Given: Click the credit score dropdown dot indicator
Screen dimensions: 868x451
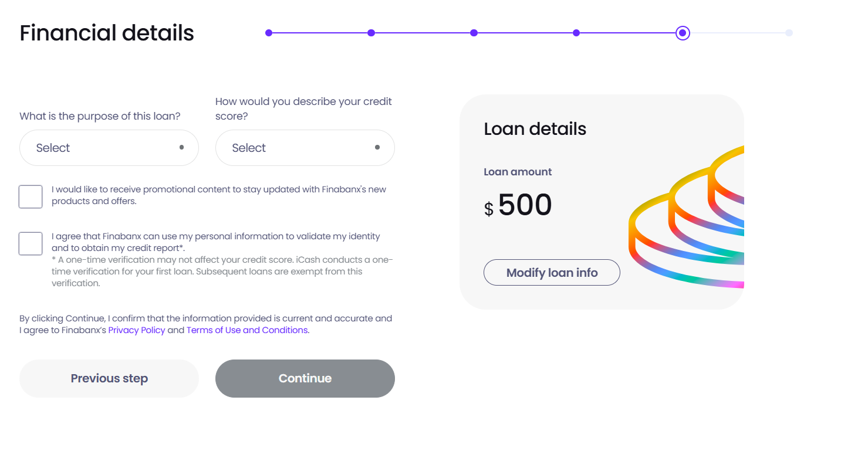Looking at the screenshot, I should 377,147.
